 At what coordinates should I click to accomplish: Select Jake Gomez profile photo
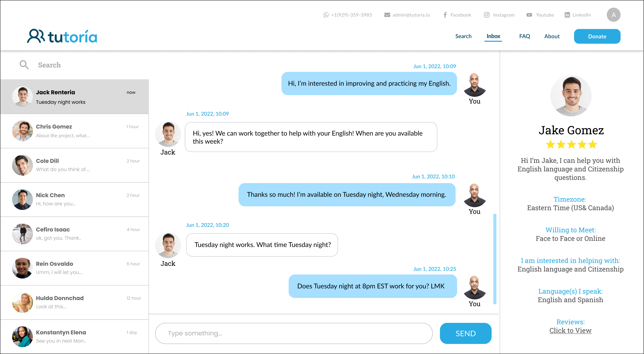[571, 96]
